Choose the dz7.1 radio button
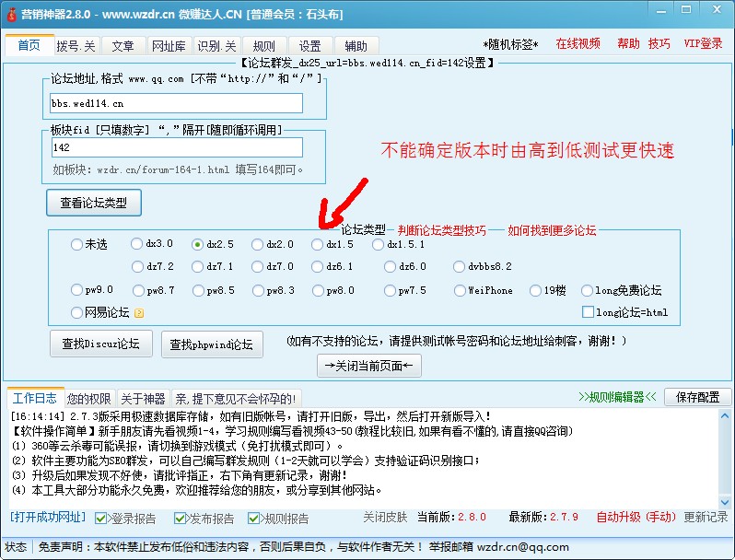The image size is (735, 560). pos(213,266)
